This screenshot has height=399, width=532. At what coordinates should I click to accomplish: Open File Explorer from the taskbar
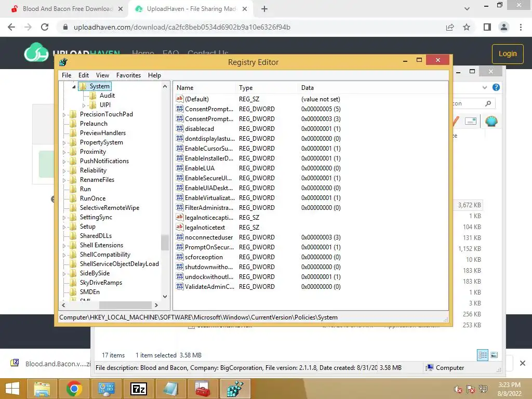point(42,389)
